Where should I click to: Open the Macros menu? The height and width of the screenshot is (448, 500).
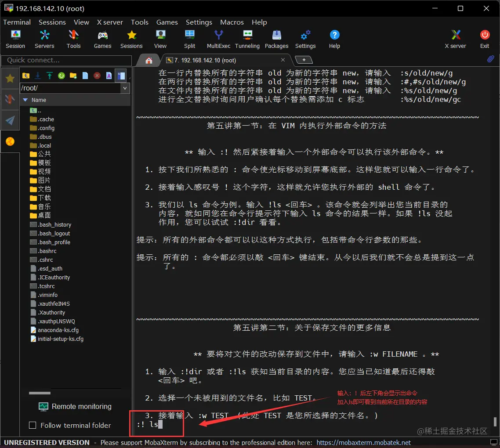232,22
